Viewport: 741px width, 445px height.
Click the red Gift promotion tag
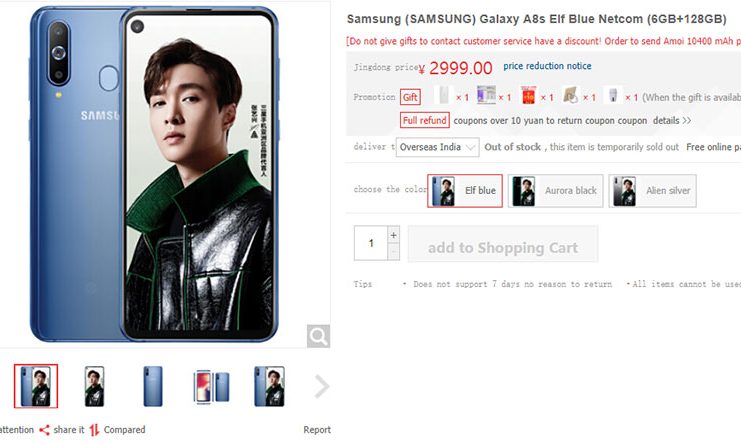(410, 97)
